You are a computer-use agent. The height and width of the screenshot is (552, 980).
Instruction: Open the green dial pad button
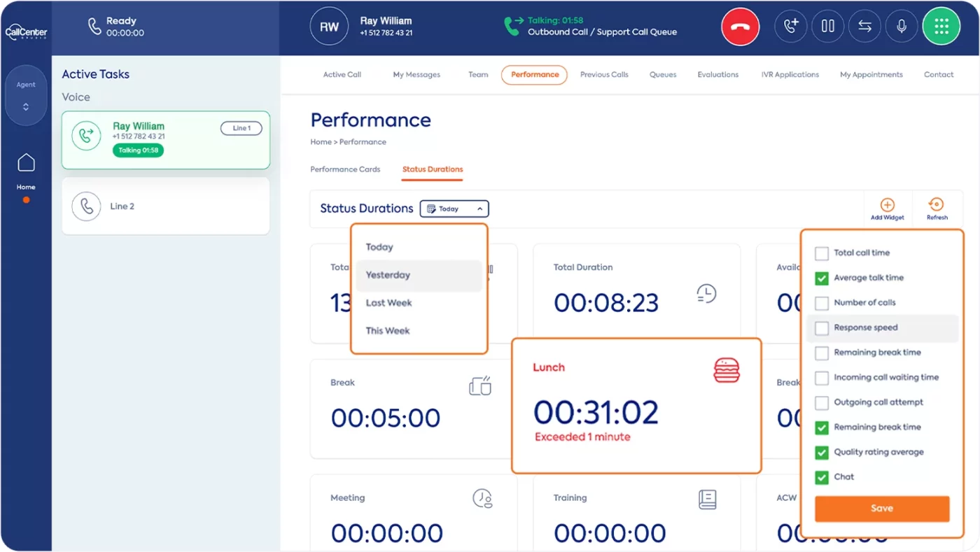click(941, 27)
